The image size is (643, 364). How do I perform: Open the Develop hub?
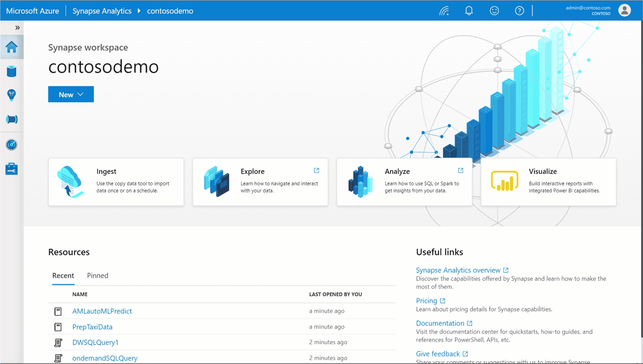point(11,95)
